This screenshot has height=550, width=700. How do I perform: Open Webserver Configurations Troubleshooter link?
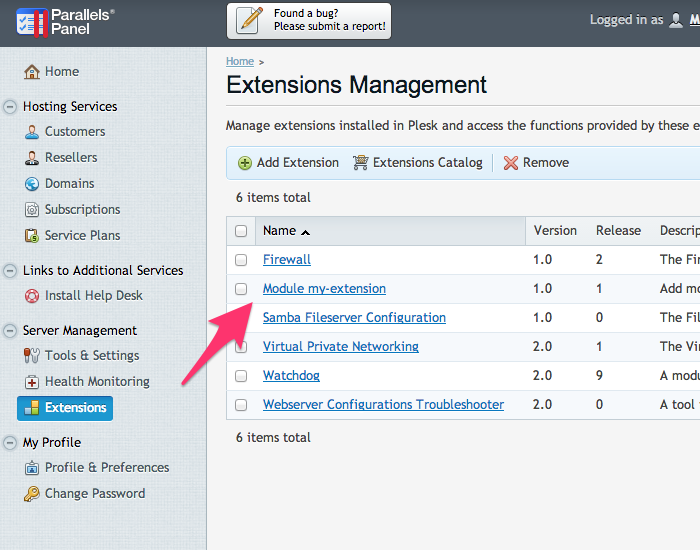coord(383,405)
